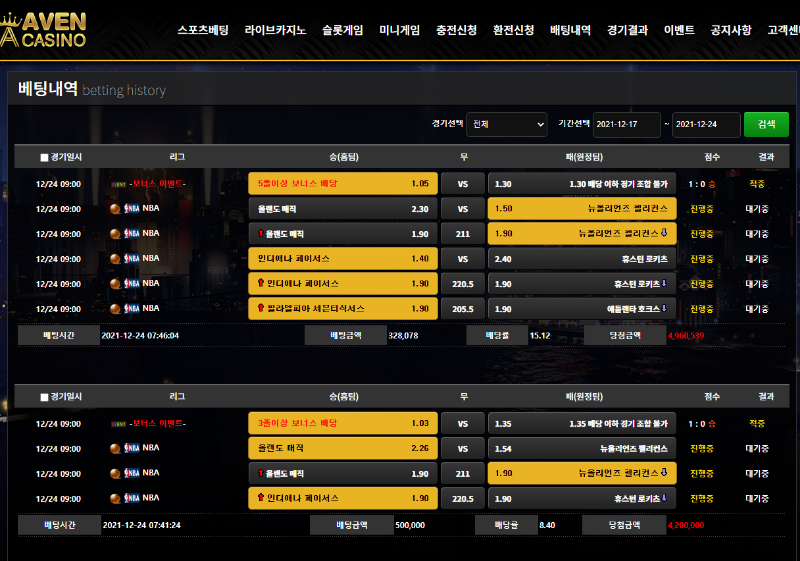Open the 라이브카지노 menu item
This screenshot has height=561, width=800.
[x=276, y=30]
